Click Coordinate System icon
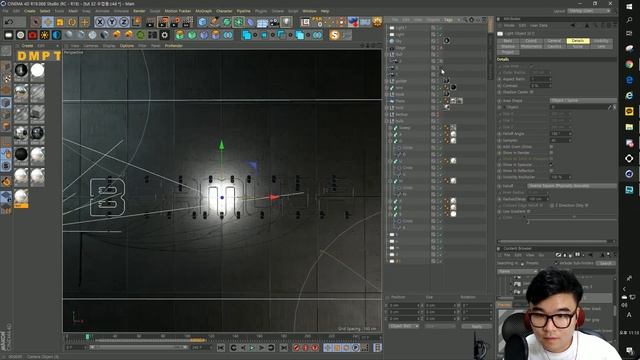Image resolution: width=640 pixels, height=360 pixels. click(136, 22)
